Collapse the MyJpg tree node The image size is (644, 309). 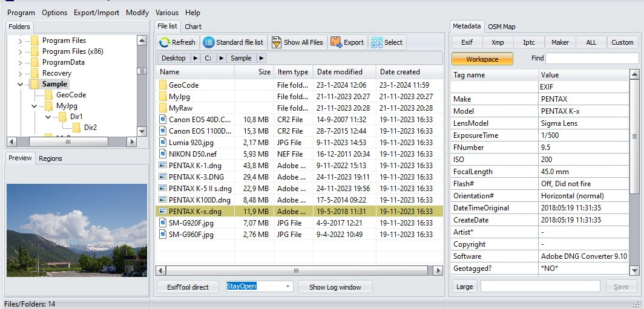34,106
